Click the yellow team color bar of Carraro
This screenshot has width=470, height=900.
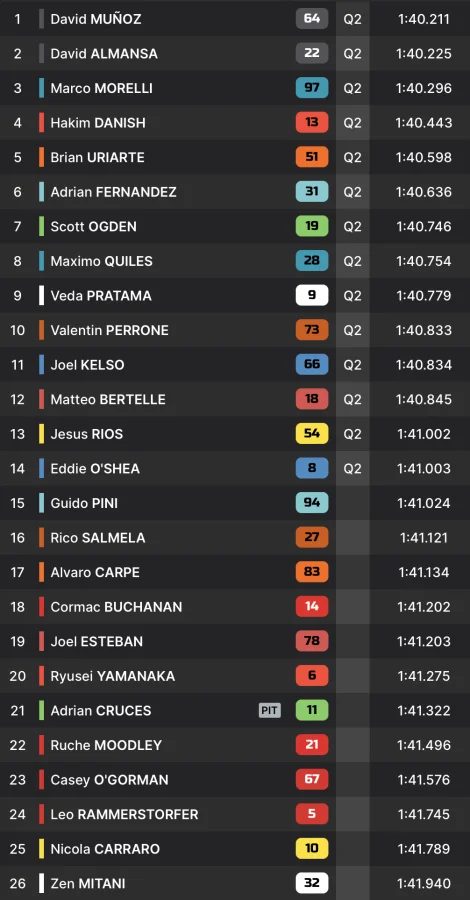[41, 848]
